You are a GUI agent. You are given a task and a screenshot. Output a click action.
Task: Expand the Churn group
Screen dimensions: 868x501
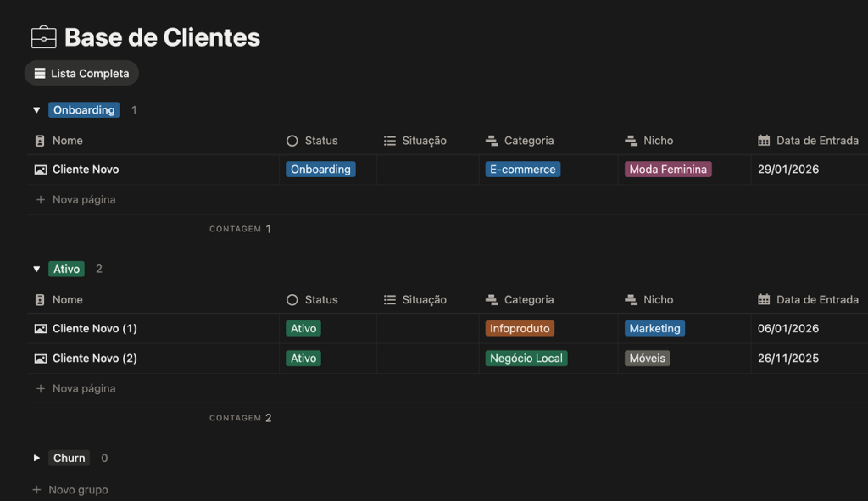[x=36, y=459]
